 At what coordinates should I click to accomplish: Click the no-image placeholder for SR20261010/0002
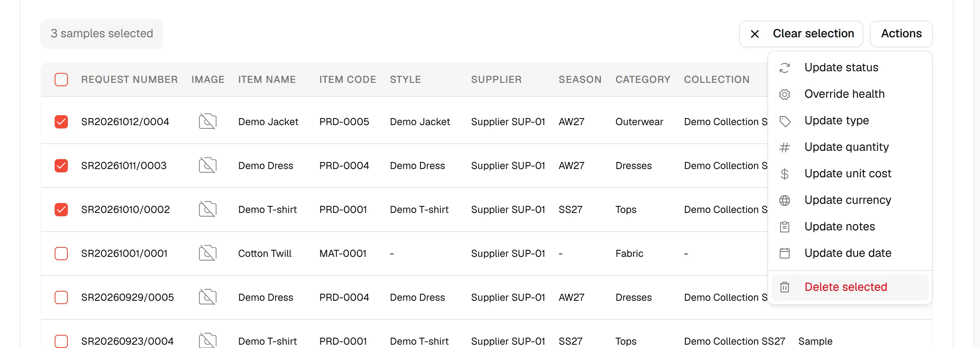coord(208,209)
